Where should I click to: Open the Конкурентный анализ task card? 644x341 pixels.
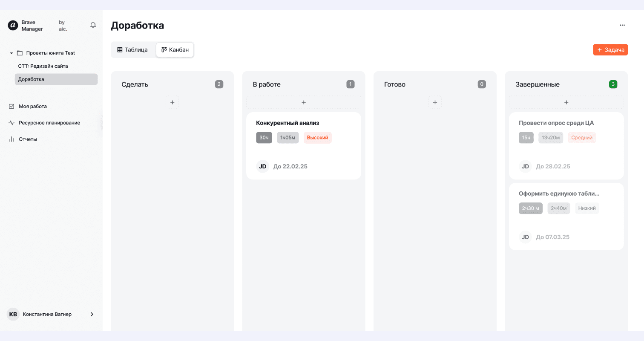click(304, 146)
